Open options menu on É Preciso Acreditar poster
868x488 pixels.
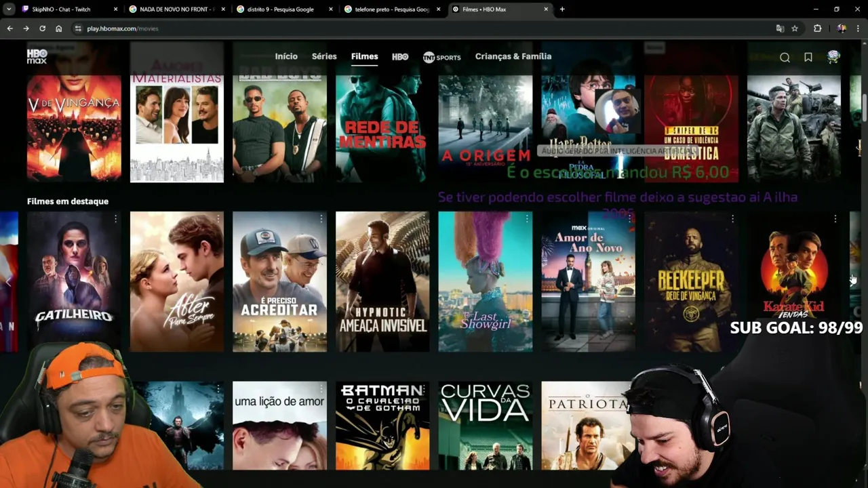(321, 219)
